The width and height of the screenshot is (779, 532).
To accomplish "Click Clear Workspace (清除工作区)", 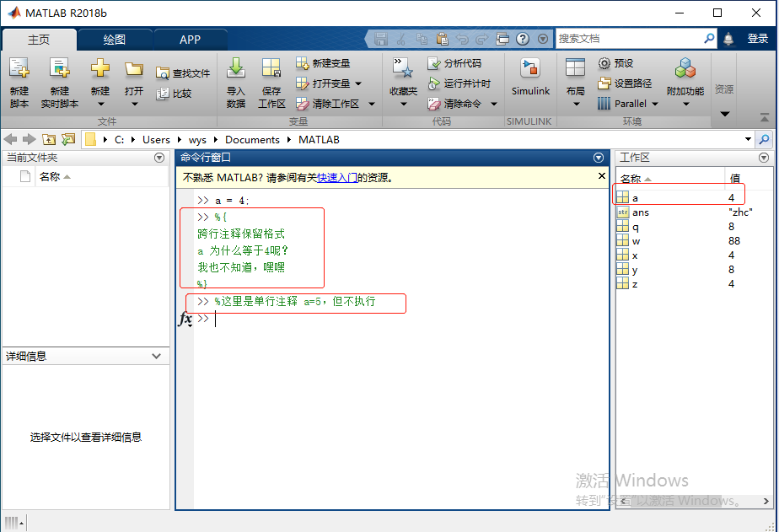I will point(327,104).
